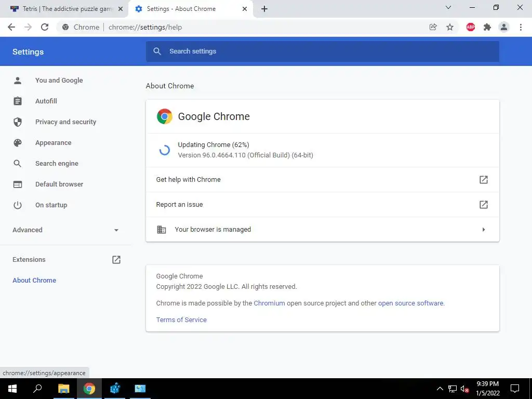Screen dimensions: 532x399
Task: Go back with the browser back arrow
Action: (11, 27)
